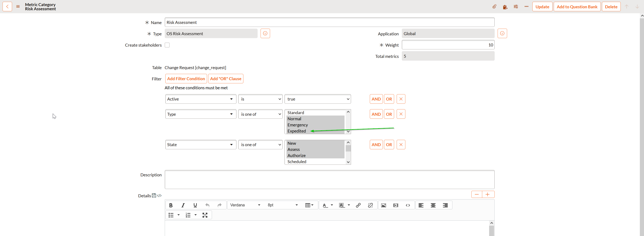The width and height of the screenshot is (644, 236).
Task: Click the source code icon in Details toolbar
Action: [408, 205]
